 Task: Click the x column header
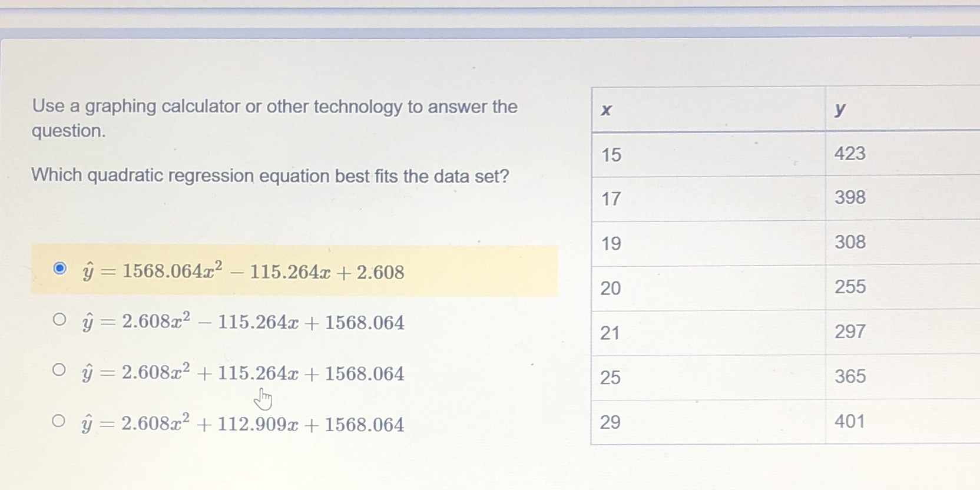pos(605,110)
